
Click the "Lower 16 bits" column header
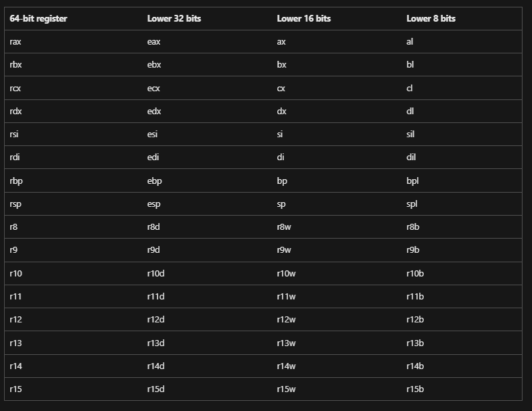(x=304, y=19)
